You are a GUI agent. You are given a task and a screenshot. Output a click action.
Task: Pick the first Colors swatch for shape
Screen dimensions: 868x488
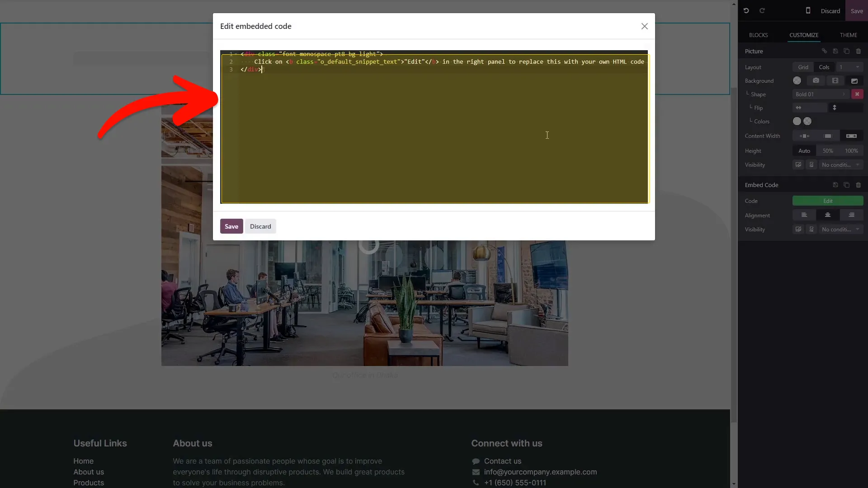click(x=797, y=121)
